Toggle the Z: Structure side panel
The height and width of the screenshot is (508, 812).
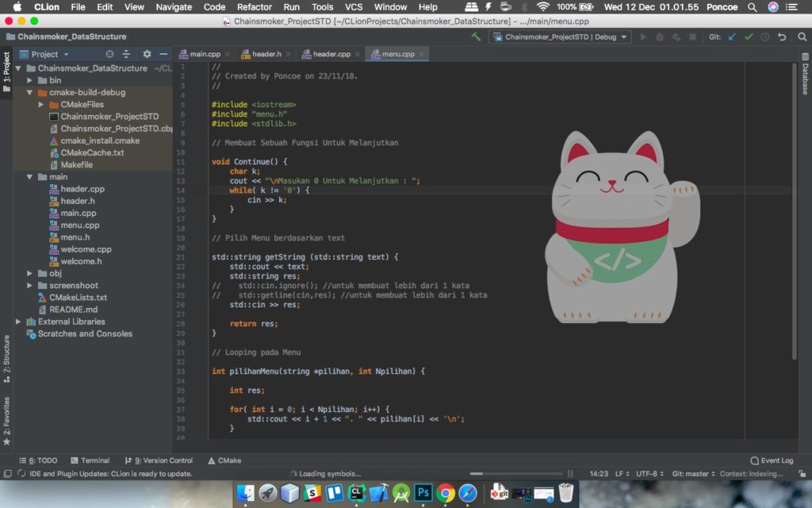point(6,354)
